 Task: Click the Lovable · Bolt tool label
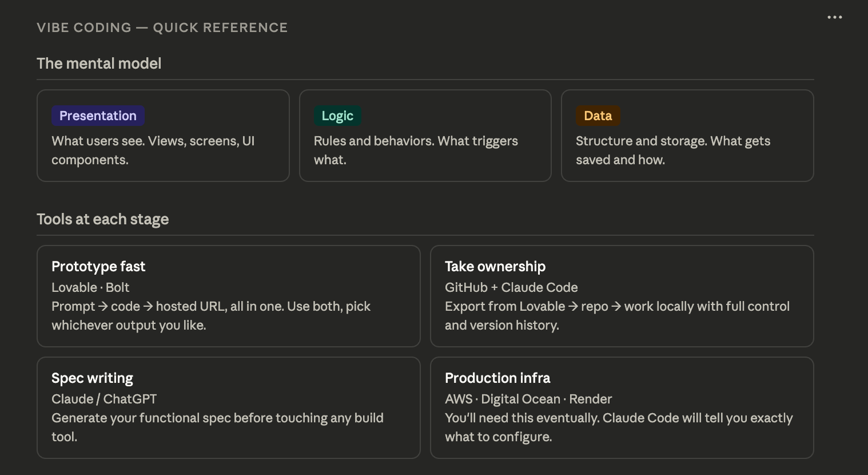pos(90,287)
